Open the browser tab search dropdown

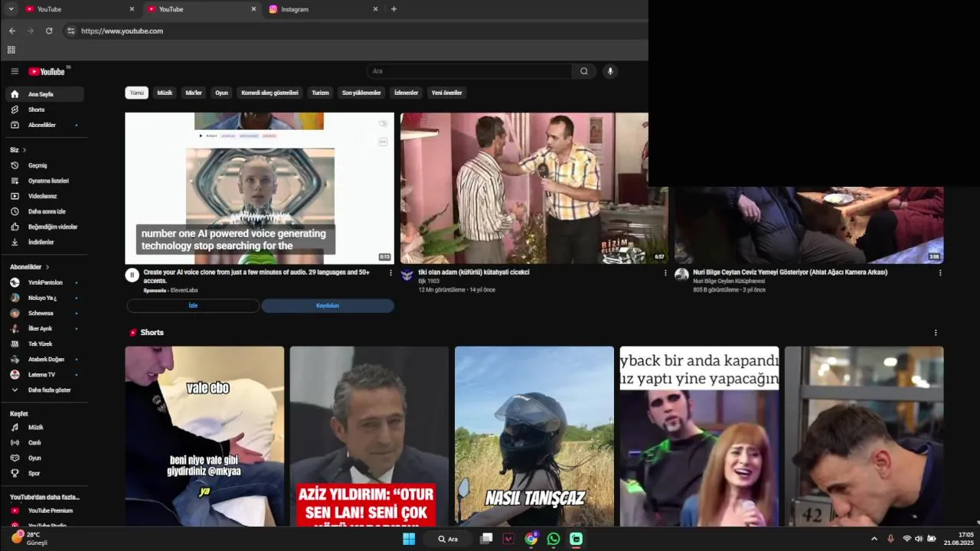click(11, 9)
